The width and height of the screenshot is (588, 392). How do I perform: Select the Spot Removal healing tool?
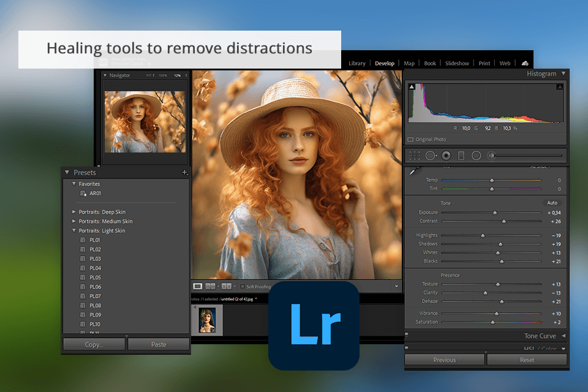(x=431, y=156)
